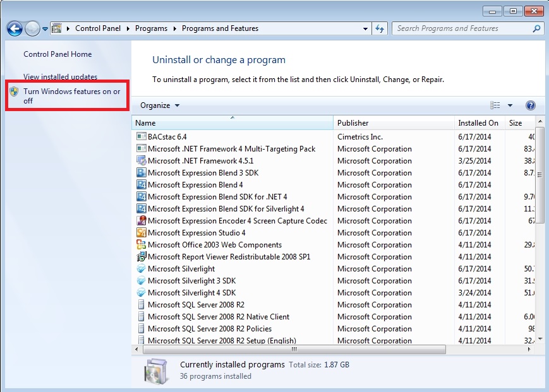This screenshot has width=549, height=392.
Task: Select the Microsoft Silverlight program icon
Action: [x=142, y=269]
